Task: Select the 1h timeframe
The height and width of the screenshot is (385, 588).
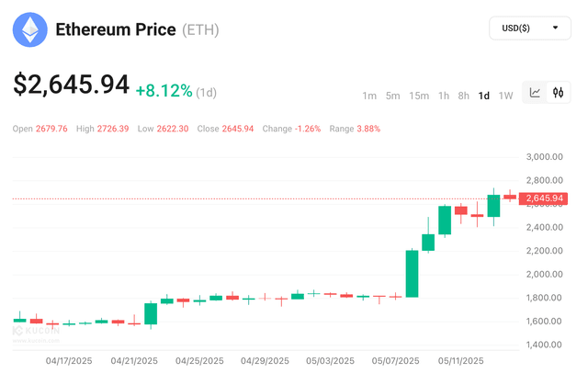Action: (444, 96)
